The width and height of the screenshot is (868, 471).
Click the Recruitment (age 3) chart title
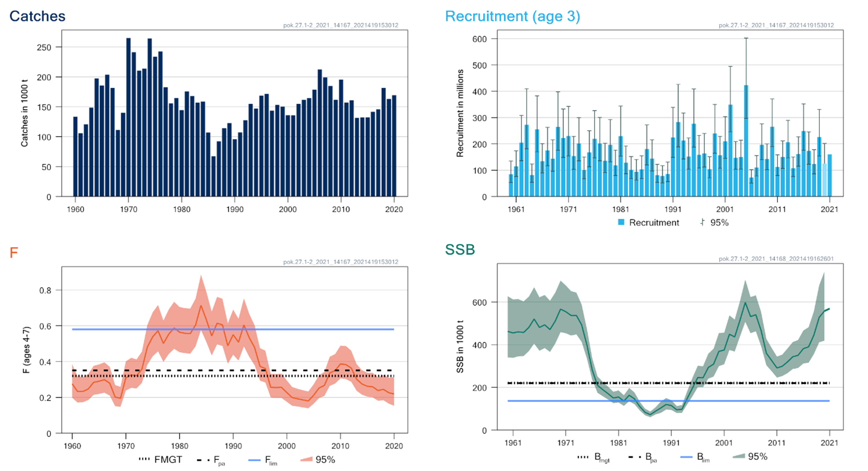click(x=512, y=16)
